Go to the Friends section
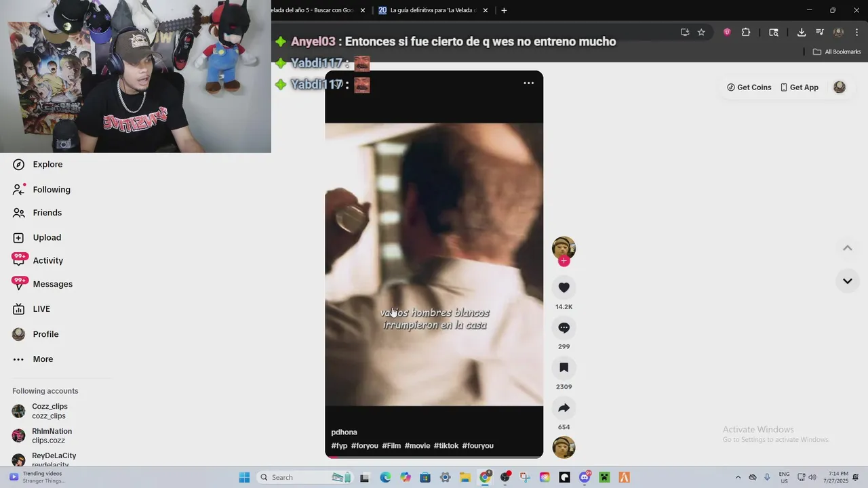The width and height of the screenshot is (868, 488). click(37, 213)
